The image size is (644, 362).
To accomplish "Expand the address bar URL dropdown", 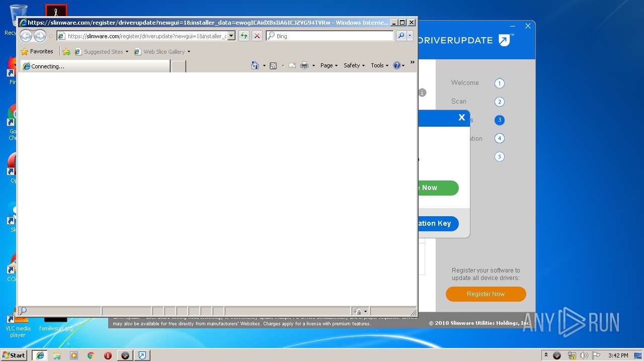I will pyautogui.click(x=231, y=36).
